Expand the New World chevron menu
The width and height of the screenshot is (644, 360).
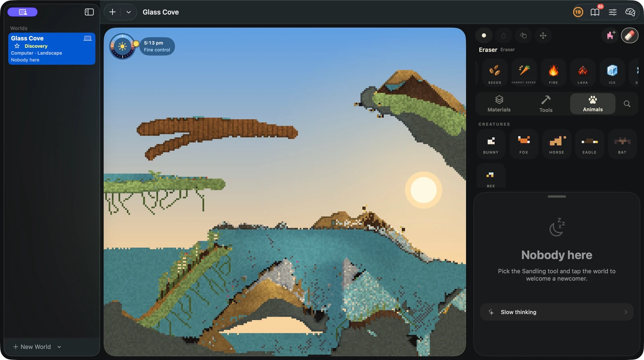pyautogui.click(x=59, y=347)
